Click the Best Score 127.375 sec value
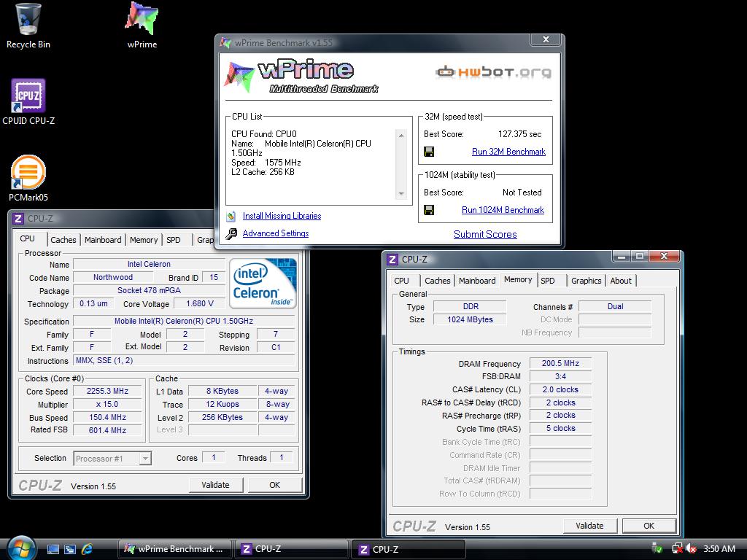This screenshot has width=747, height=560. point(519,134)
